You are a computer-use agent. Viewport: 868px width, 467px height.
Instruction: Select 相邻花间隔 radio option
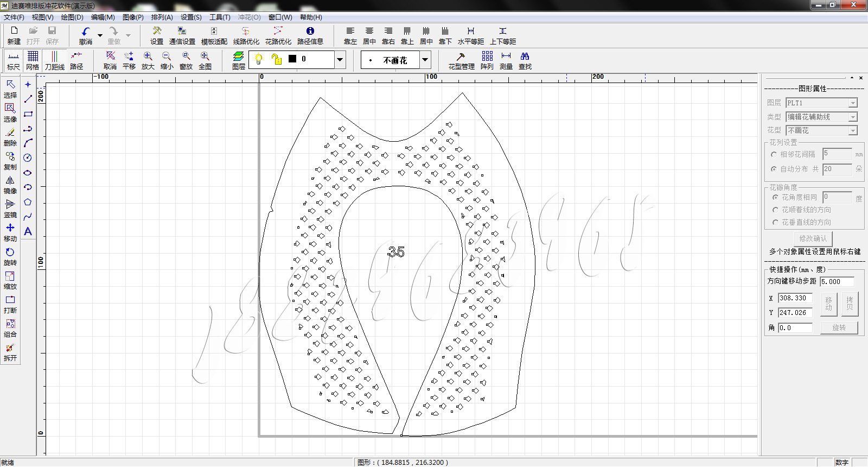coord(774,155)
